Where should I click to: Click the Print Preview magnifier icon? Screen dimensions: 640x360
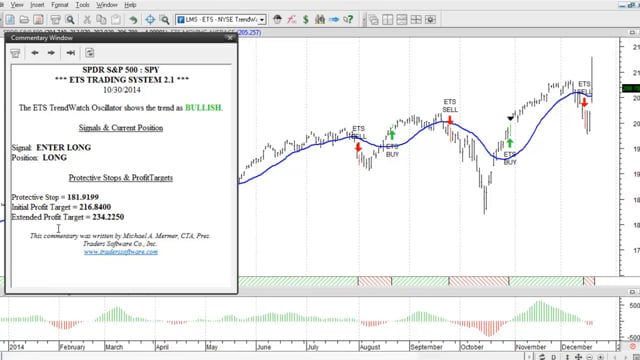click(70, 19)
